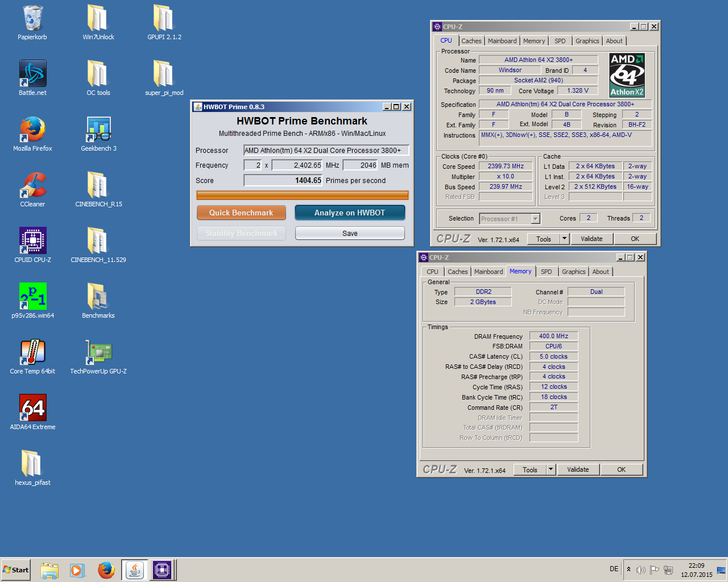The image size is (728, 582).
Task: Click the DE language indicator in taskbar
Action: click(x=614, y=569)
